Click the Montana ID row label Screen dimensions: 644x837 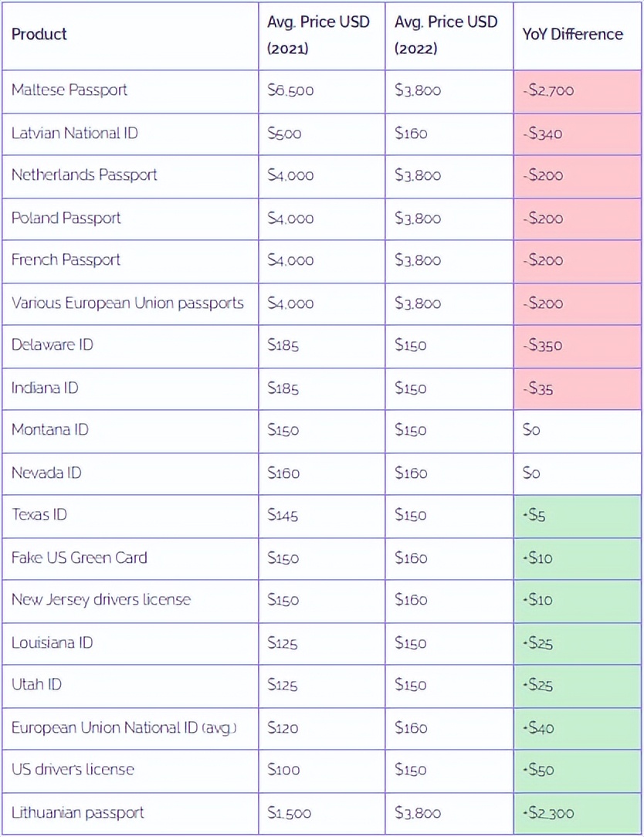49,429
